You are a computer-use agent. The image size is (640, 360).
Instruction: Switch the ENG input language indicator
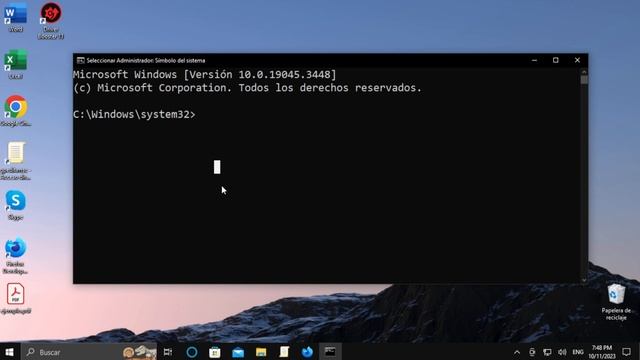(x=578, y=352)
